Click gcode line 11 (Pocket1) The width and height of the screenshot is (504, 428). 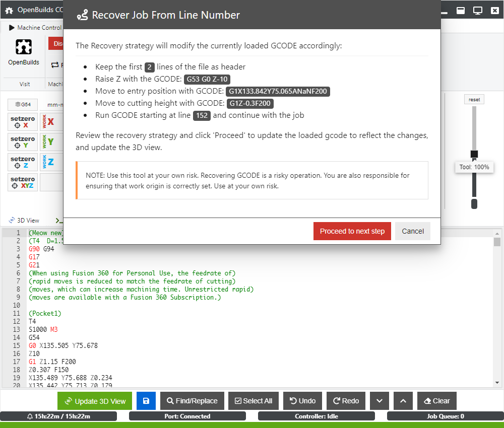point(45,313)
